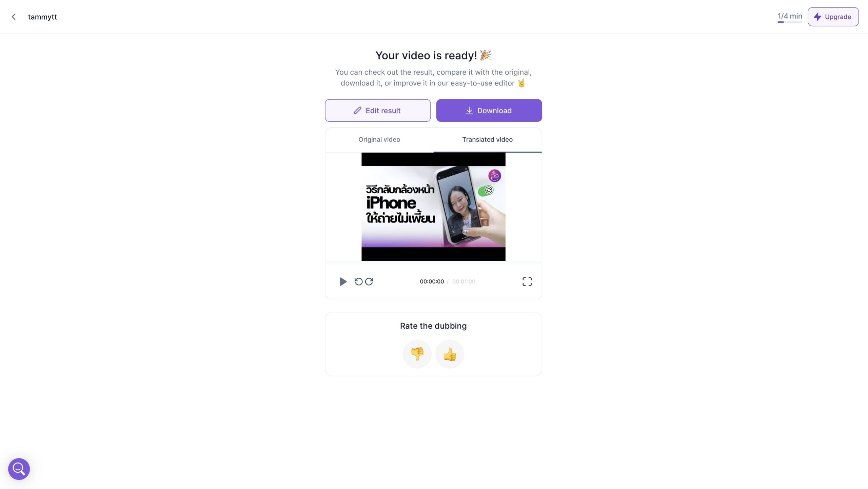The width and height of the screenshot is (868, 489).
Task: Play the translated video
Action: (343, 281)
